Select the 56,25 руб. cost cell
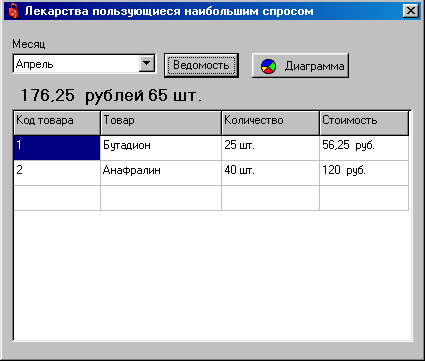The width and height of the screenshot is (425, 361). [x=364, y=148]
